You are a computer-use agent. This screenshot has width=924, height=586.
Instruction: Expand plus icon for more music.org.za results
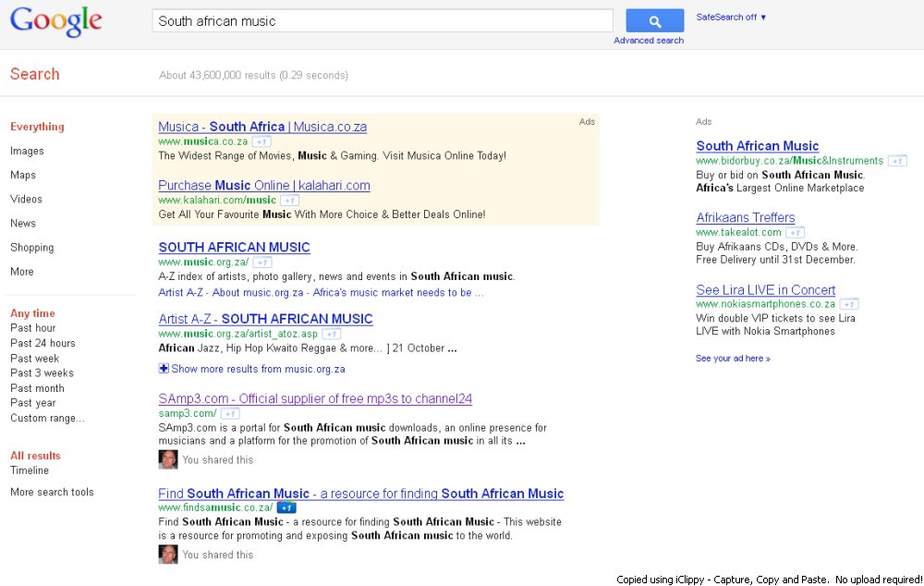(x=164, y=369)
